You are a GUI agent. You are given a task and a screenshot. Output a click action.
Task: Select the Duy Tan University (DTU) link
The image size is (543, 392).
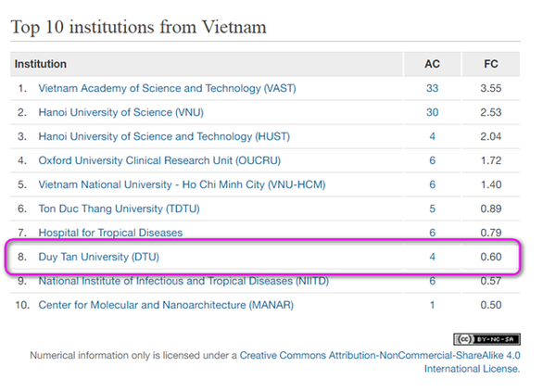99,257
